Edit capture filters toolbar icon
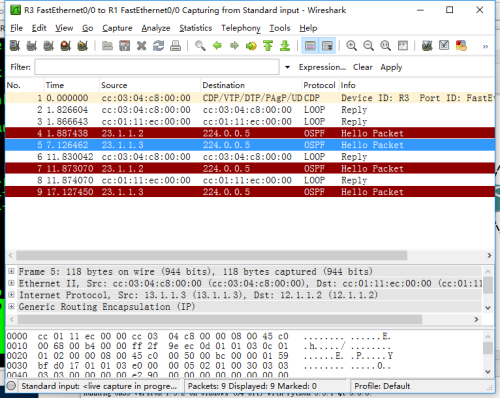Image resolution: width=500 pixels, height=398 pixels. (427, 45)
